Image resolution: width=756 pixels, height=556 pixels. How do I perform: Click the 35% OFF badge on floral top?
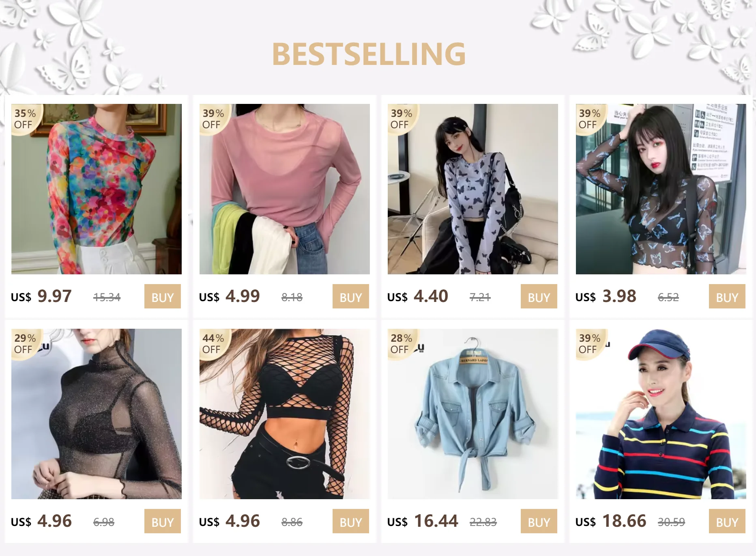click(25, 119)
